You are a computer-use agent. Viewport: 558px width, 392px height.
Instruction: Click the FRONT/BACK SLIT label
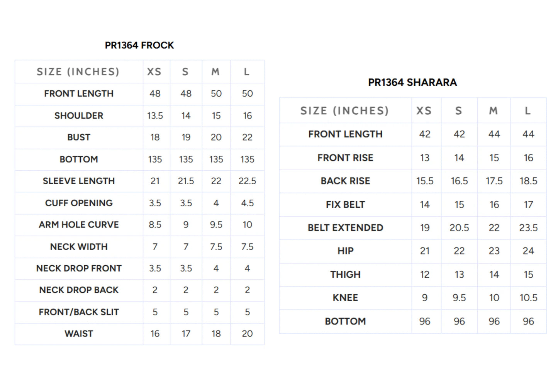79,312
